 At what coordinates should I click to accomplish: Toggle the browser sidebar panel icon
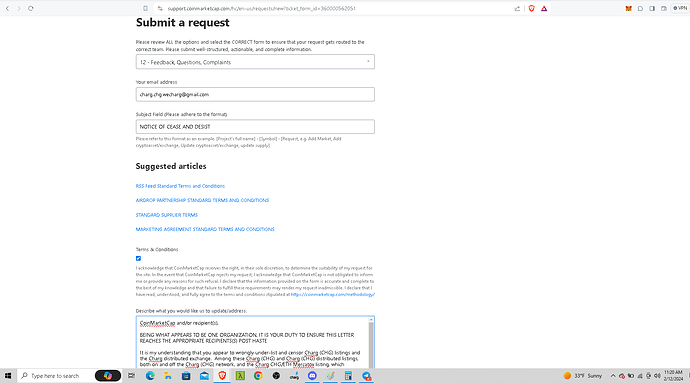point(652,8)
